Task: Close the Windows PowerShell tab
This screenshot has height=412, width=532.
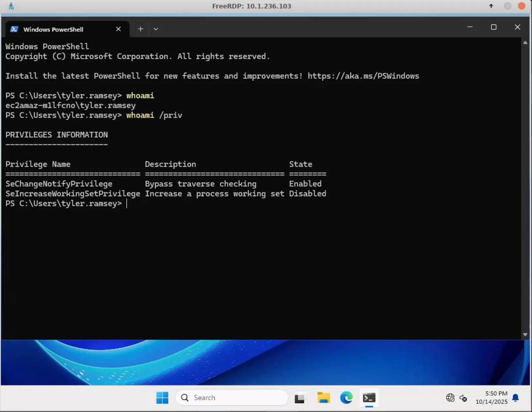Action: [x=118, y=29]
